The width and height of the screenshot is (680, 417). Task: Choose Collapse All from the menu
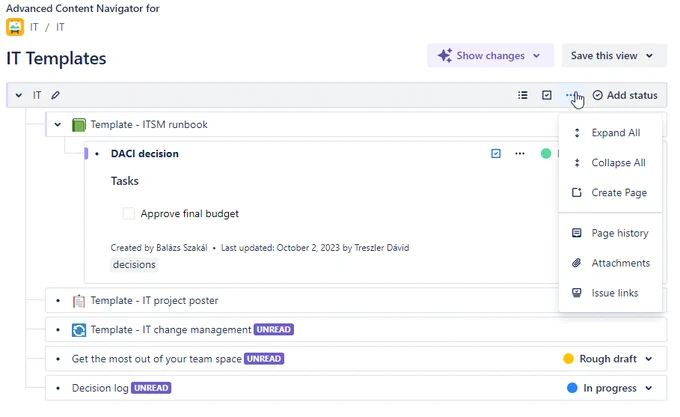coord(610,163)
